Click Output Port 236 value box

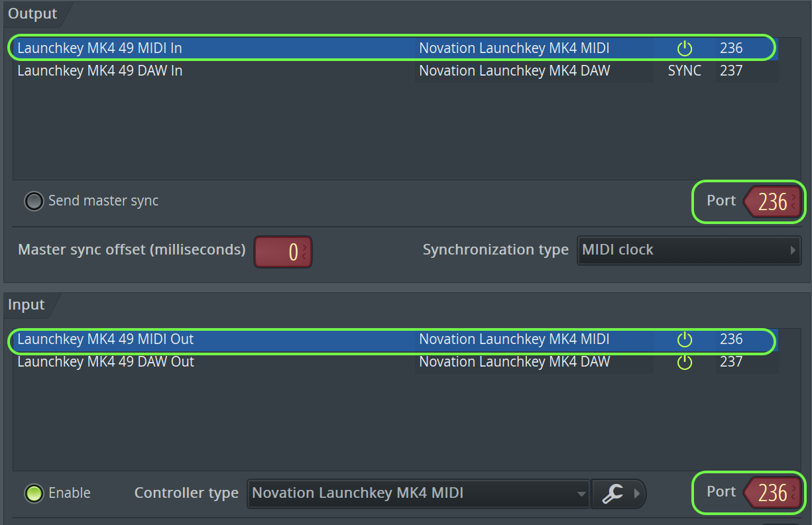click(x=772, y=202)
